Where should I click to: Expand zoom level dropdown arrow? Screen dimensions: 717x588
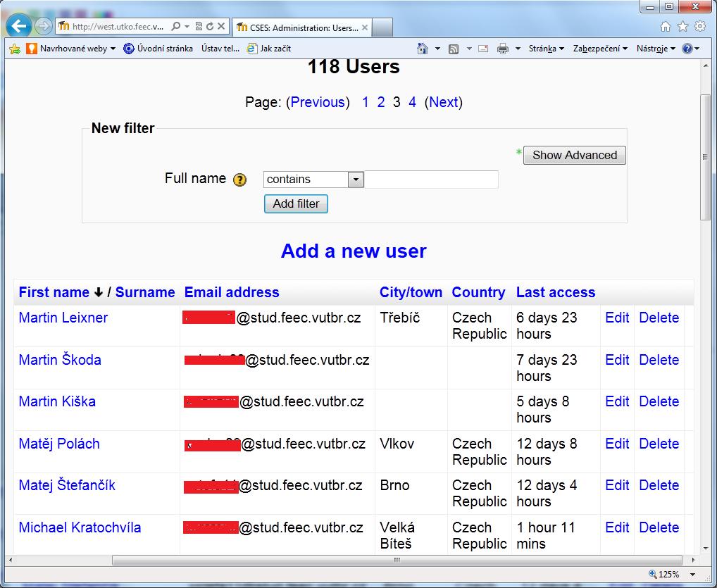coord(693,575)
